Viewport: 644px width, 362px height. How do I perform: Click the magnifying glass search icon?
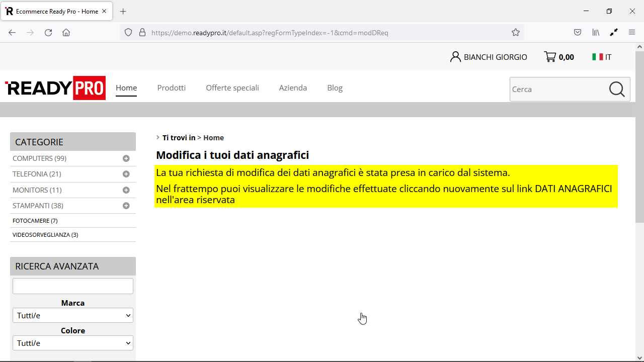pos(617,89)
